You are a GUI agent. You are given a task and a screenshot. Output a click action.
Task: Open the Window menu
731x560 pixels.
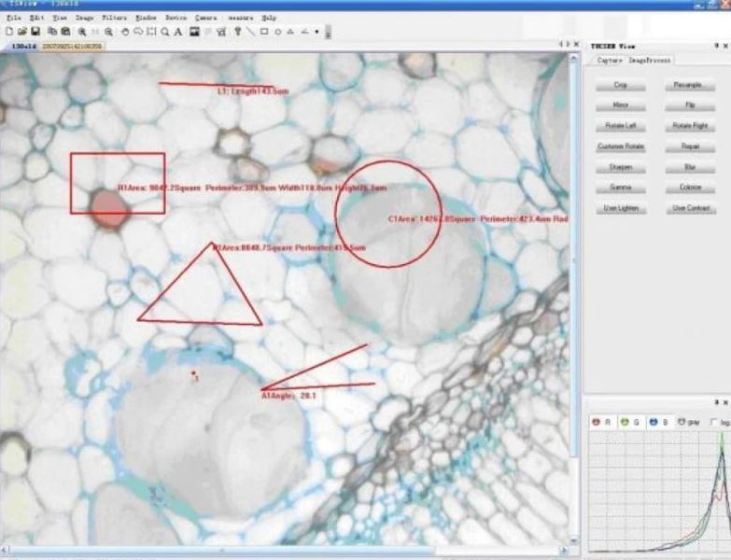tap(146, 18)
